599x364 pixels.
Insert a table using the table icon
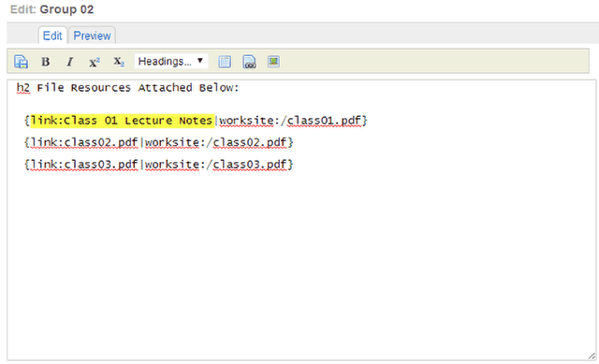tap(225, 62)
